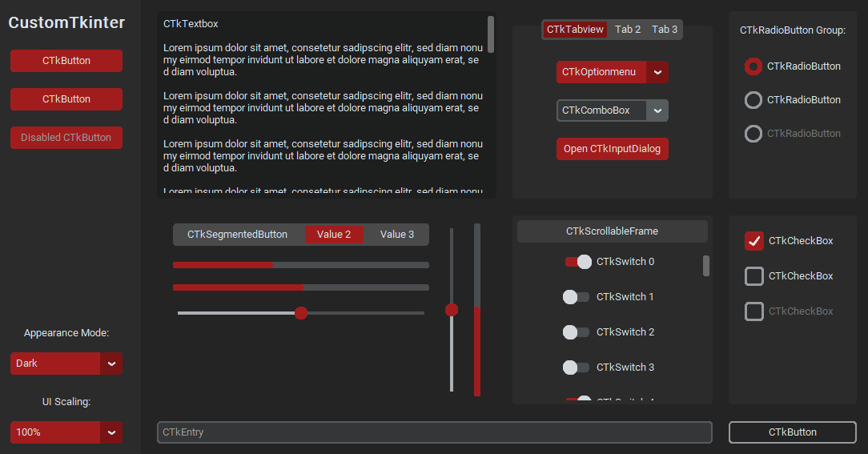Turn on CTkSwitch 3
Image resolution: width=868 pixels, height=454 pixels.
(576, 368)
